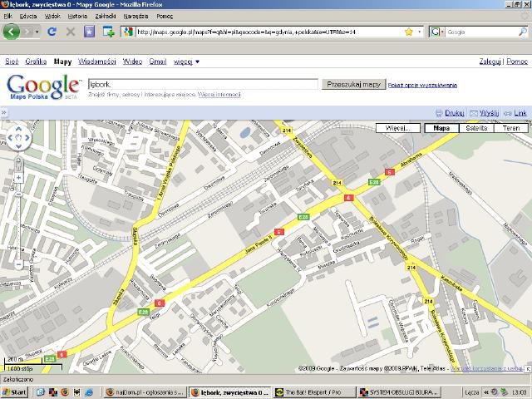This screenshot has width=532, height=399.
Task: Open the Gmail link
Action: (158, 62)
